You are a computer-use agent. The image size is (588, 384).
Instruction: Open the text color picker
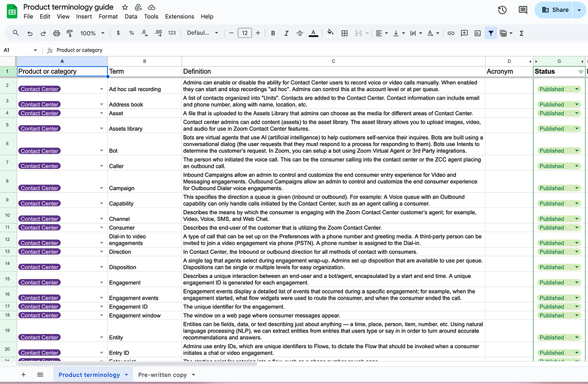coord(313,33)
